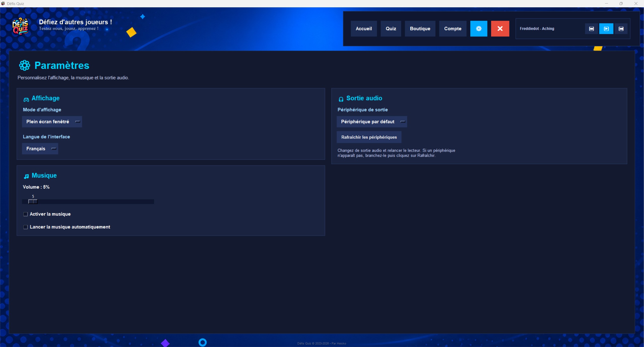Click the Sortie audio headphones icon
This screenshot has height=347, width=644.
pyautogui.click(x=341, y=99)
